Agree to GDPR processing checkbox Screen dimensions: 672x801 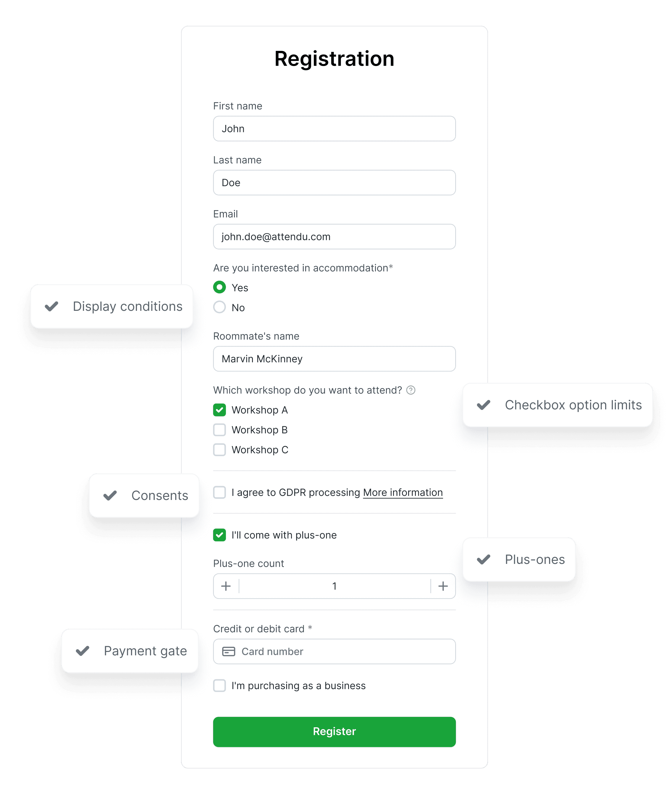tap(219, 493)
